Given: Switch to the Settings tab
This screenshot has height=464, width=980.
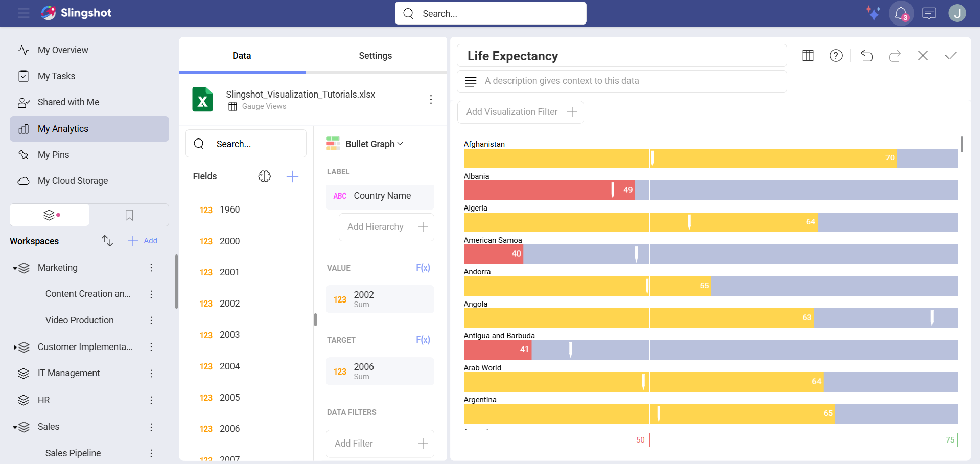Looking at the screenshot, I should (375, 56).
